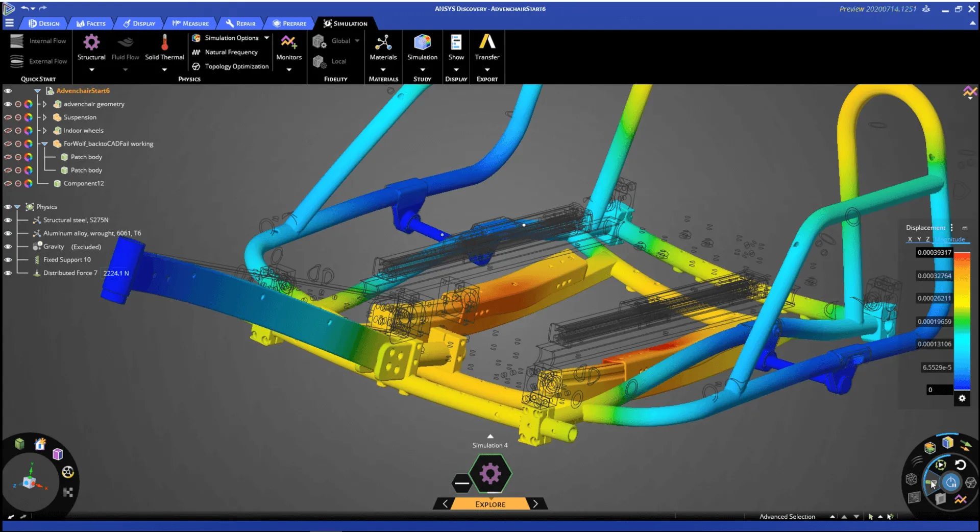
Task: Toggle visibility of Suspension component
Action: (8, 117)
